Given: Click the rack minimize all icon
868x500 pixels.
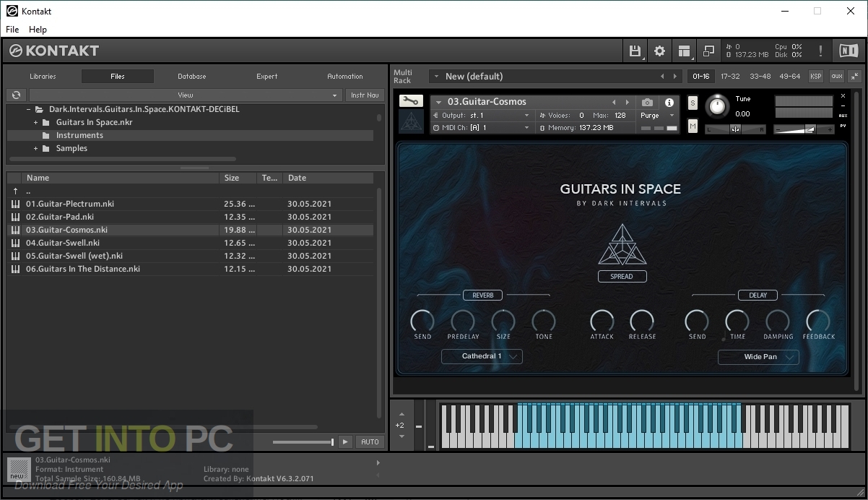Looking at the screenshot, I should click(855, 76).
